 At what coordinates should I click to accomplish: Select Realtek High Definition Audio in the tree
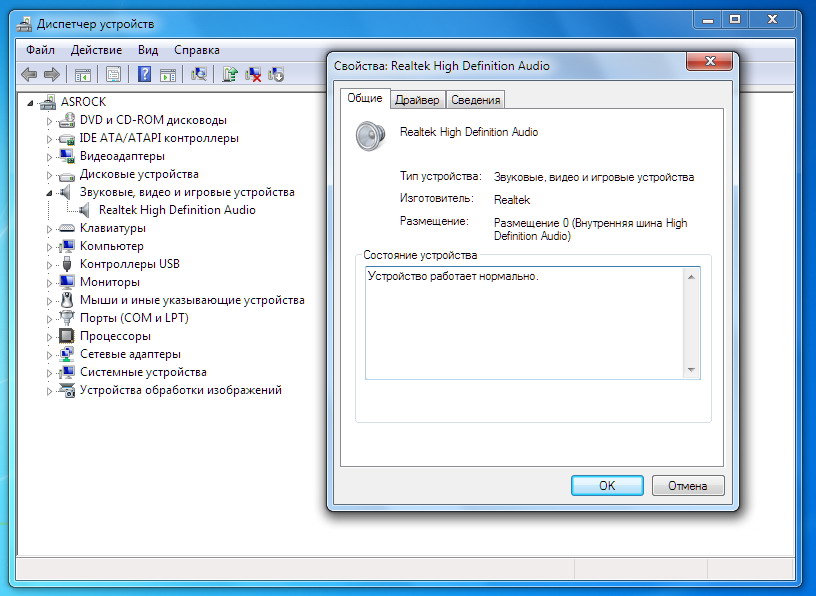tap(177, 210)
